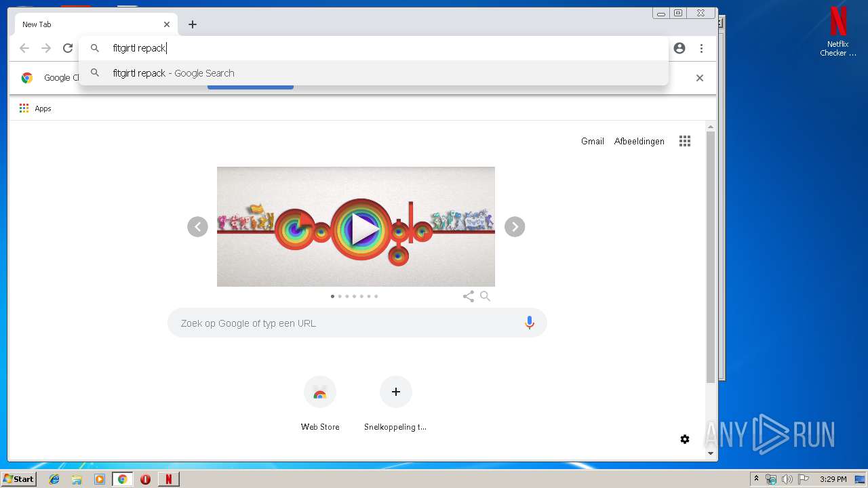The image size is (868, 488).
Task: Open the Gmail link
Action: click(593, 141)
